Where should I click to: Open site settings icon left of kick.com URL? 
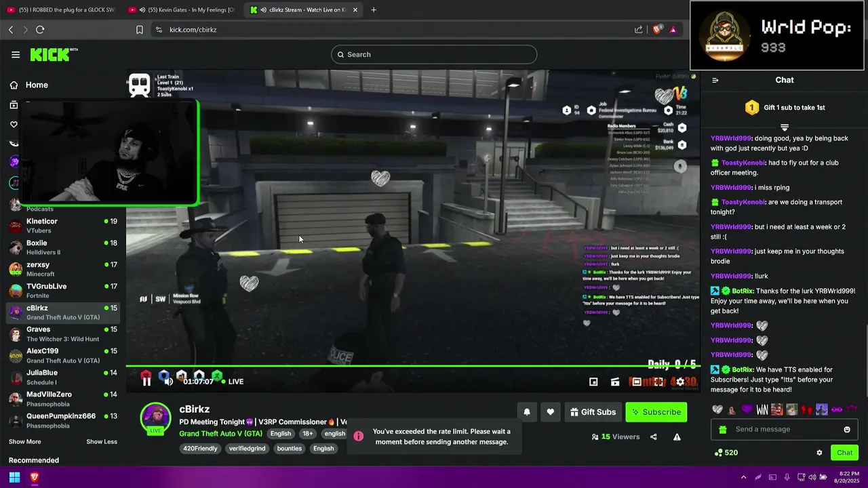[x=159, y=30]
